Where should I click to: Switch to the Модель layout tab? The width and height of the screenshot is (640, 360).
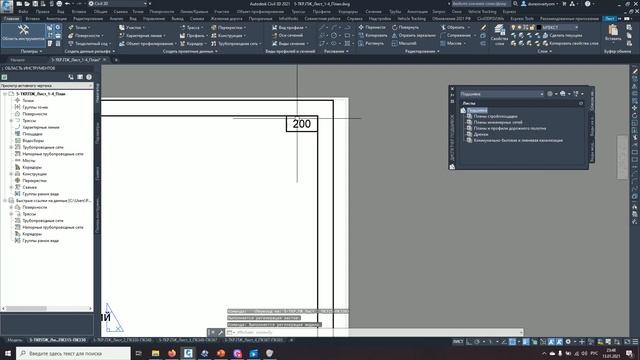[15, 340]
